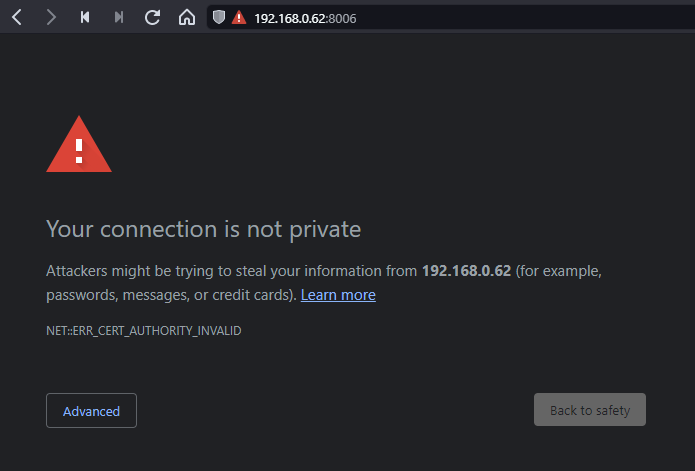Click empty space in the address field

pos(520,18)
